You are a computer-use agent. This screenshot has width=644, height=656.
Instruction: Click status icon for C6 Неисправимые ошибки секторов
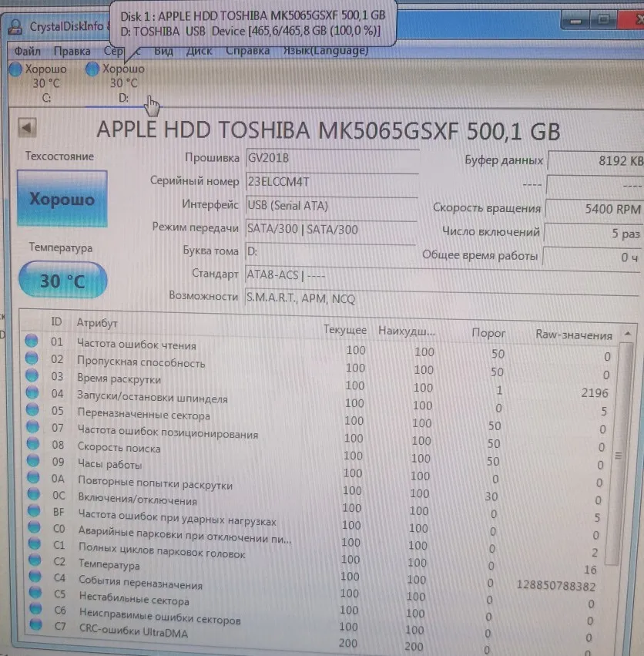coord(35,609)
